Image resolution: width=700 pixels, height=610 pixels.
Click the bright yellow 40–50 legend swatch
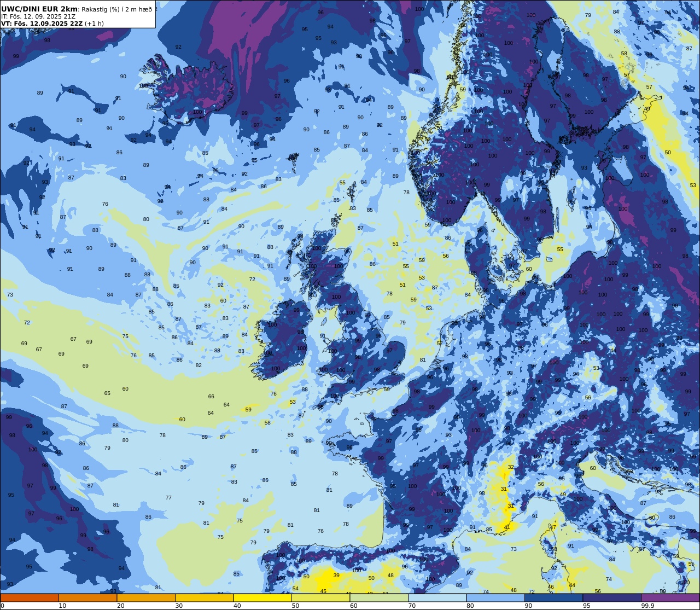[262, 597]
